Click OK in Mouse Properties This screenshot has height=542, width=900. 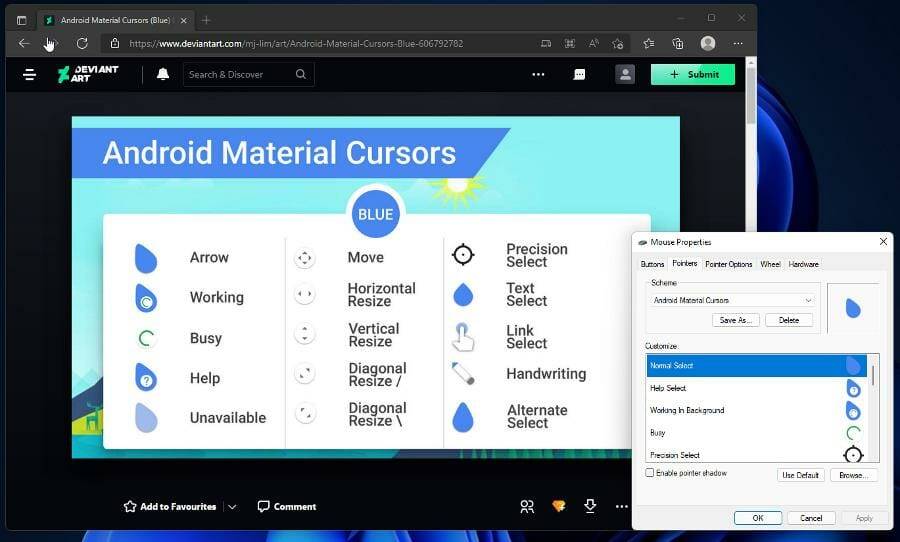[x=758, y=518]
